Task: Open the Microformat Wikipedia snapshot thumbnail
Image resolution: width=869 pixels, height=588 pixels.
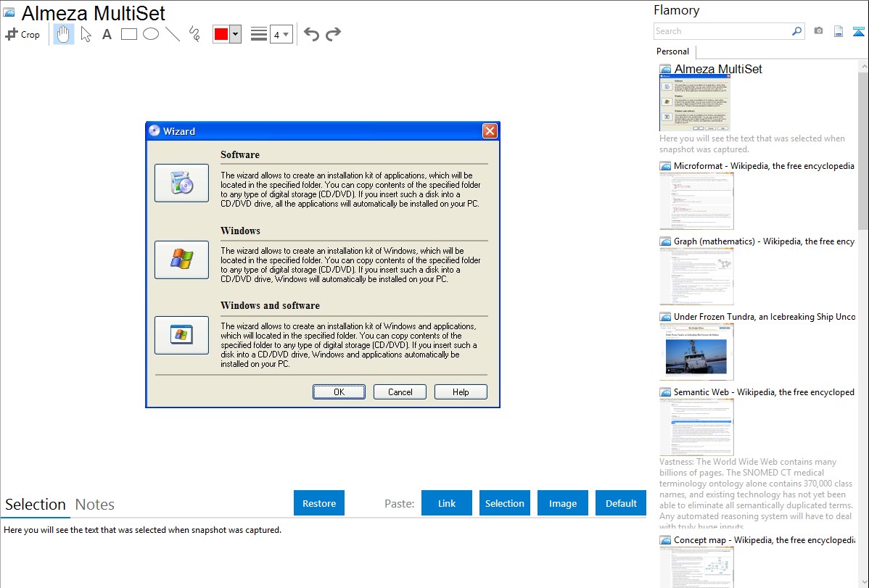Action: point(696,201)
